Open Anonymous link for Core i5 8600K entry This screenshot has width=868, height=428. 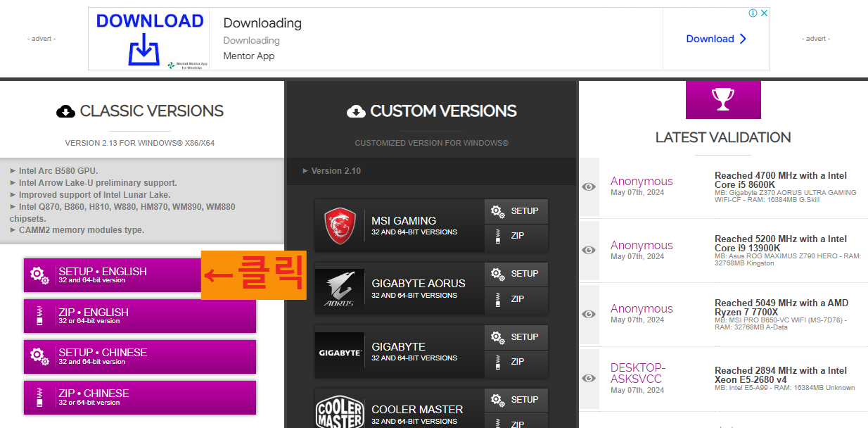point(642,182)
